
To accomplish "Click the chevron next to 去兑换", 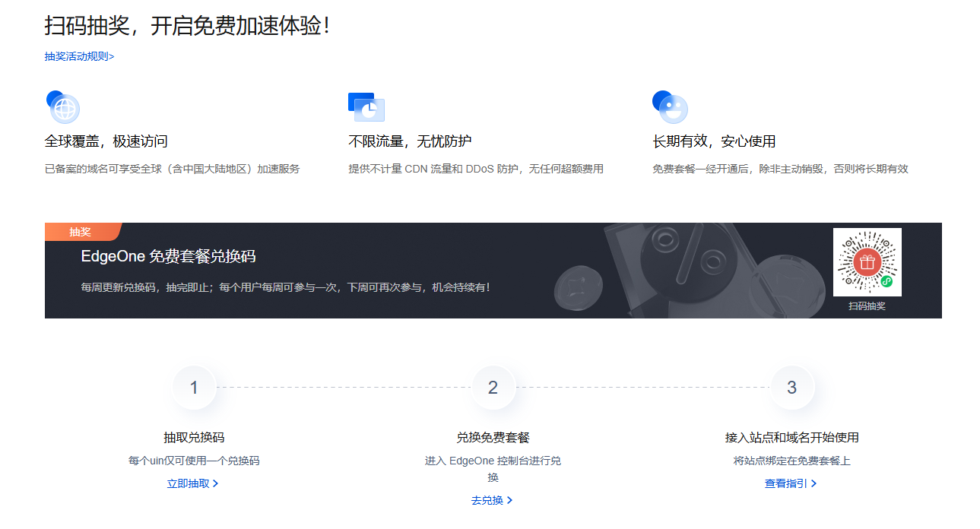I will (x=510, y=500).
